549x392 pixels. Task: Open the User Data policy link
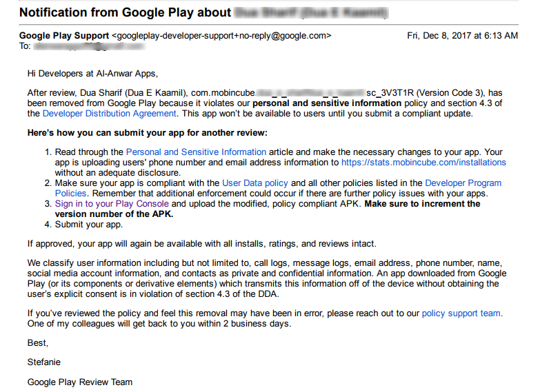(x=255, y=183)
